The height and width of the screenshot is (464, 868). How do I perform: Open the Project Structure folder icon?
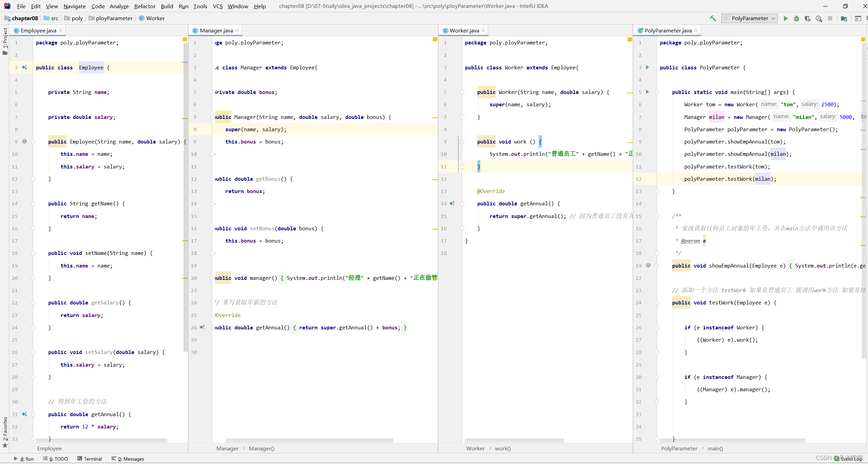click(x=844, y=18)
